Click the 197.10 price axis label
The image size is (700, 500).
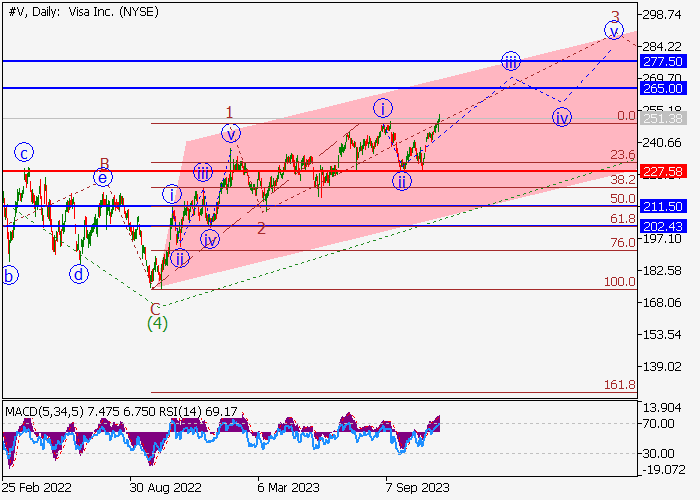[x=662, y=239]
